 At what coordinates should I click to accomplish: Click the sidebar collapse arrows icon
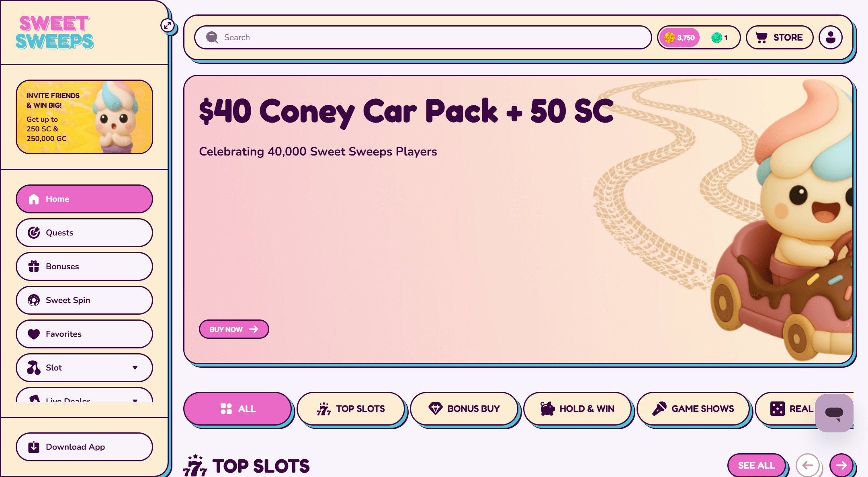168,26
